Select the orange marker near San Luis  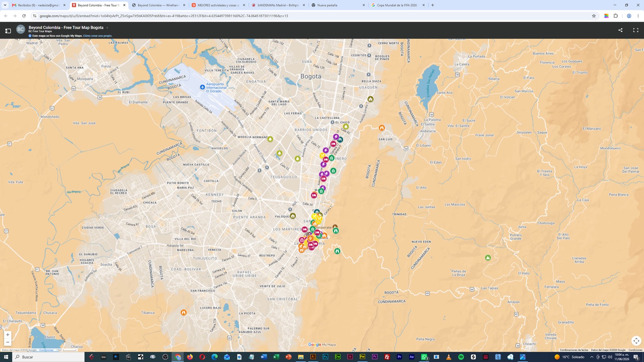(x=382, y=128)
